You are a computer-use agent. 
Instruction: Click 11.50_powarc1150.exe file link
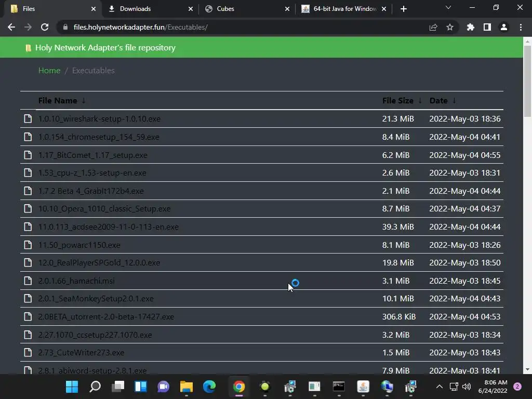coord(79,245)
